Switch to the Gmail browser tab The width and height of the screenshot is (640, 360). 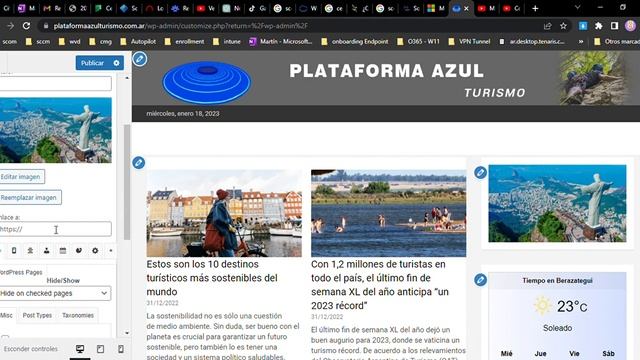coord(52,8)
